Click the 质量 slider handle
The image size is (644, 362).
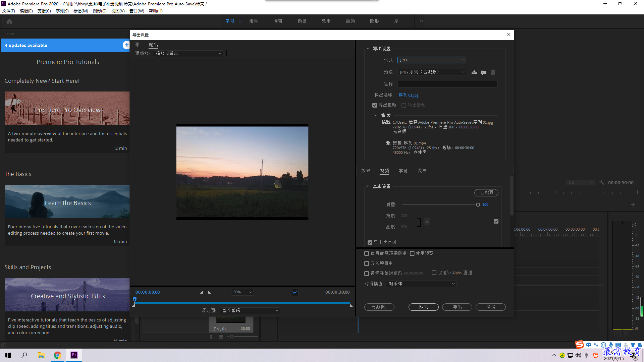click(x=478, y=205)
